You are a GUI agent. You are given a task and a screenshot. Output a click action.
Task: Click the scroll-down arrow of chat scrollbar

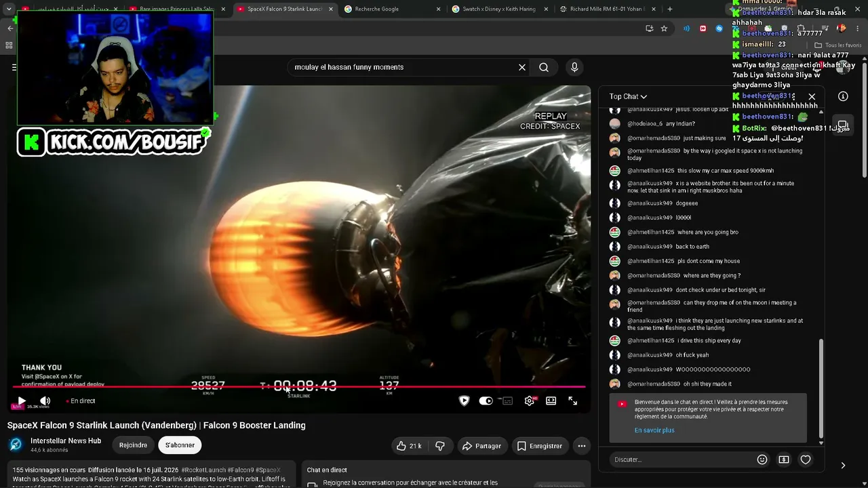coord(821,443)
